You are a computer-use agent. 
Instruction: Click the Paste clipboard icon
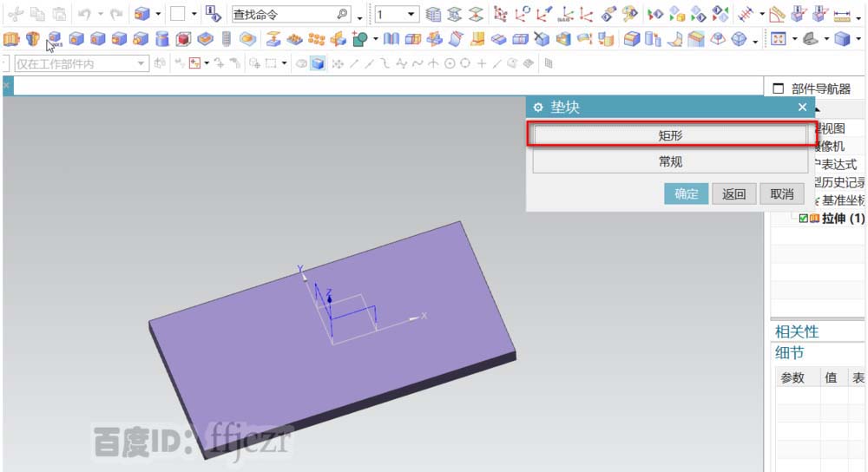[59, 14]
